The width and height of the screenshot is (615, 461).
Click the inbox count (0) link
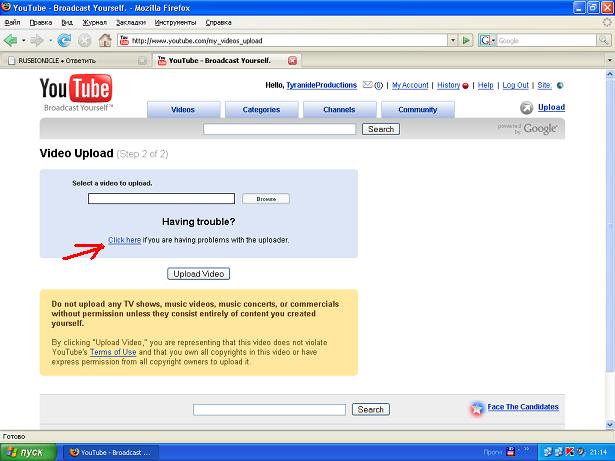click(x=378, y=85)
